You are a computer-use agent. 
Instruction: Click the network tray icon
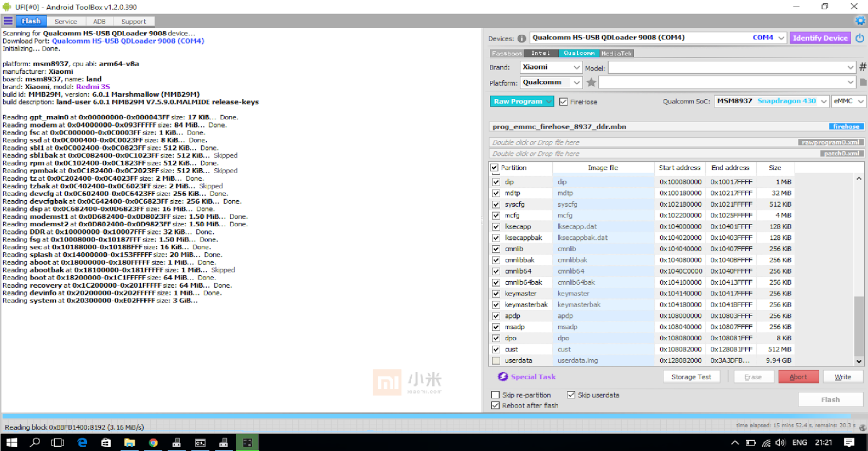click(x=766, y=443)
